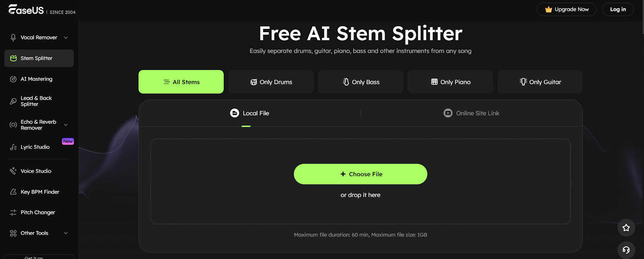
Task: Expand the Vocal Remover chevron
Action: (x=66, y=38)
